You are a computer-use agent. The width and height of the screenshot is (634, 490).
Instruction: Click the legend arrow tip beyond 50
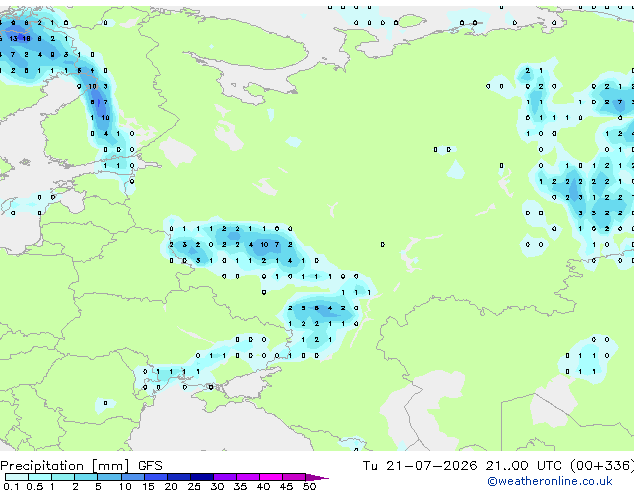pyautogui.click(x=317, y=477)
